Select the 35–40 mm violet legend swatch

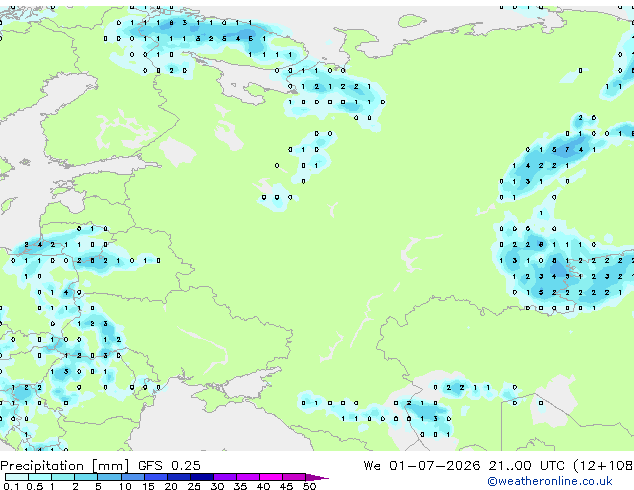tap(248, 477)
